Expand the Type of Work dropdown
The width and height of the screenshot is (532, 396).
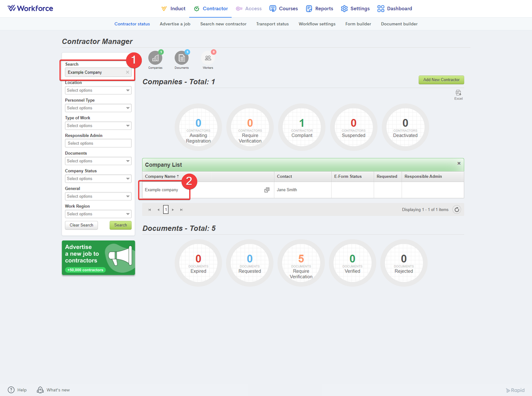pos(98,126)
